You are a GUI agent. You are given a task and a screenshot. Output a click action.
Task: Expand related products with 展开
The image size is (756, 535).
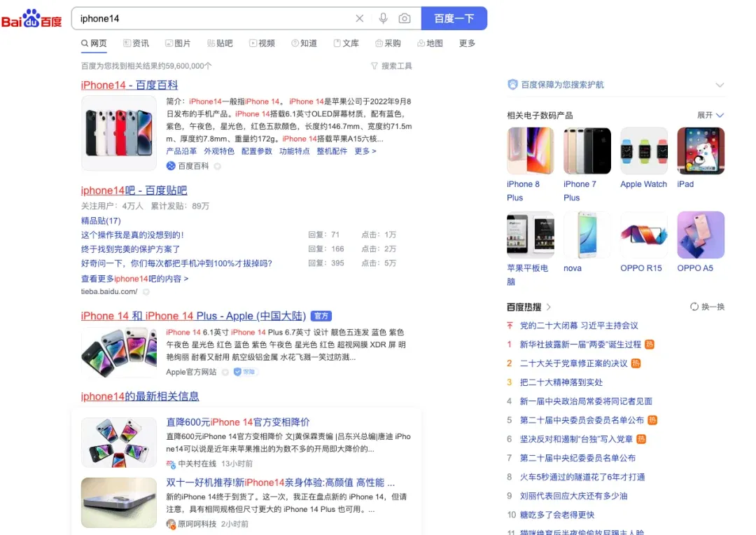pos(710,116)
